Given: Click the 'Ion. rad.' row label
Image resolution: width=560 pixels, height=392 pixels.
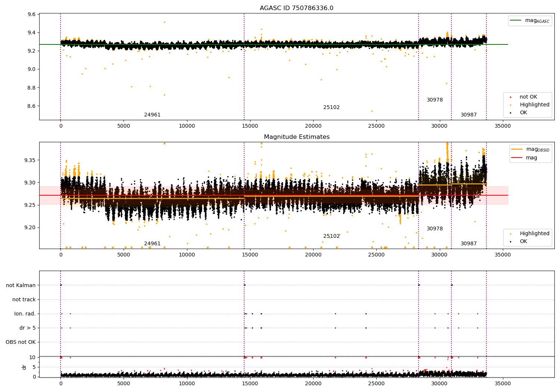Looking at the screenshot, I should tap(25, 314).
